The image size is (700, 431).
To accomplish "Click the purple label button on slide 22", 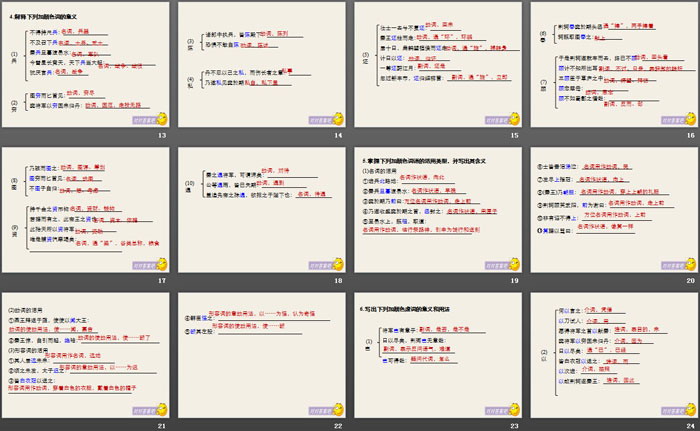I will tap(321, 411).
